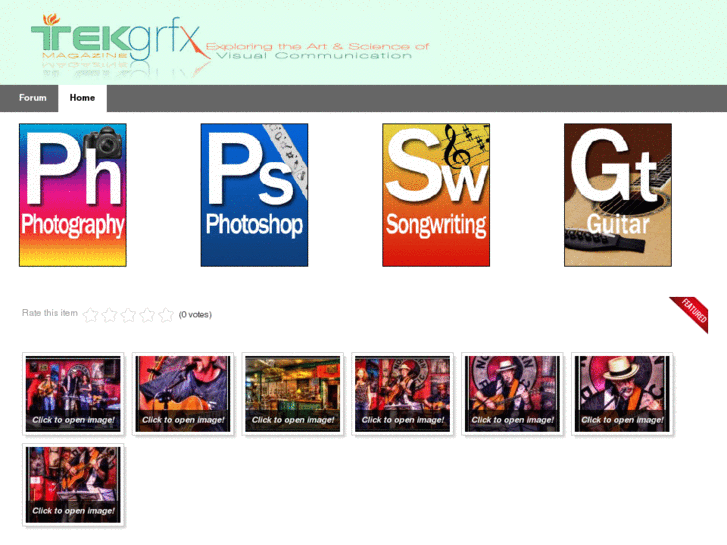Screen dimensions: 727x545
Task: Open the Guitar category tile
Action: (618, 195)
